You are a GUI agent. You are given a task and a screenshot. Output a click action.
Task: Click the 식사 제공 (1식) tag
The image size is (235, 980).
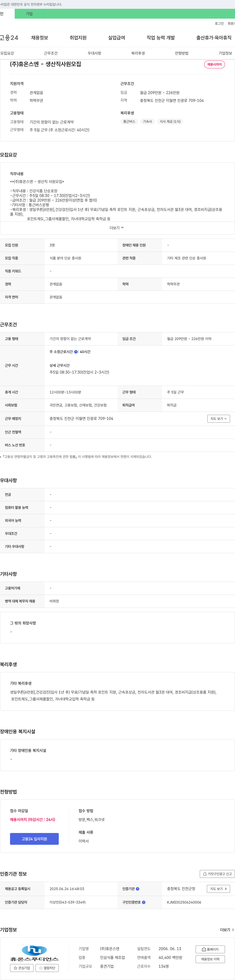coord(170,121)
